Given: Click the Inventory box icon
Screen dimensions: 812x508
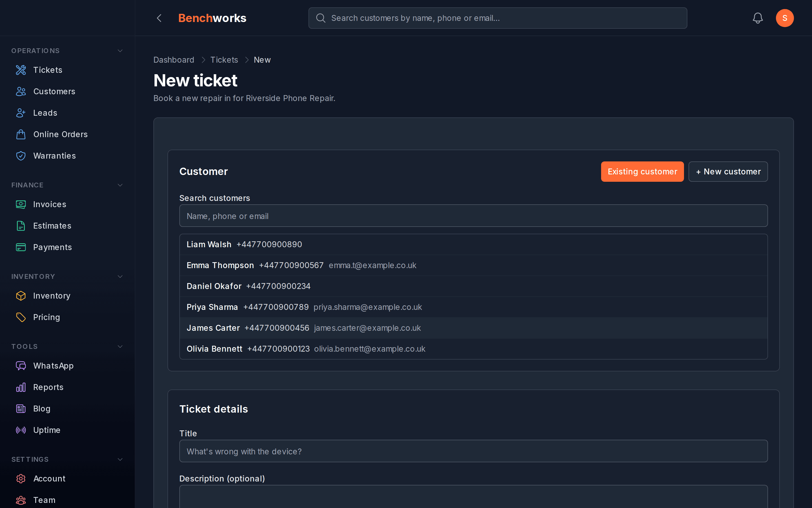Looking at the screenshot, I should pyautogui.click(x=21, y=296).
